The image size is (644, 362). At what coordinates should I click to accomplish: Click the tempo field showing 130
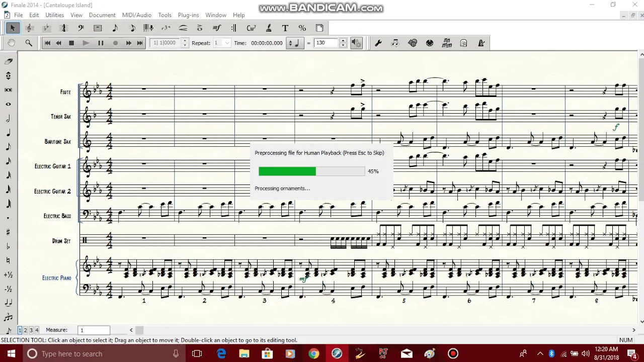[327, 43]
